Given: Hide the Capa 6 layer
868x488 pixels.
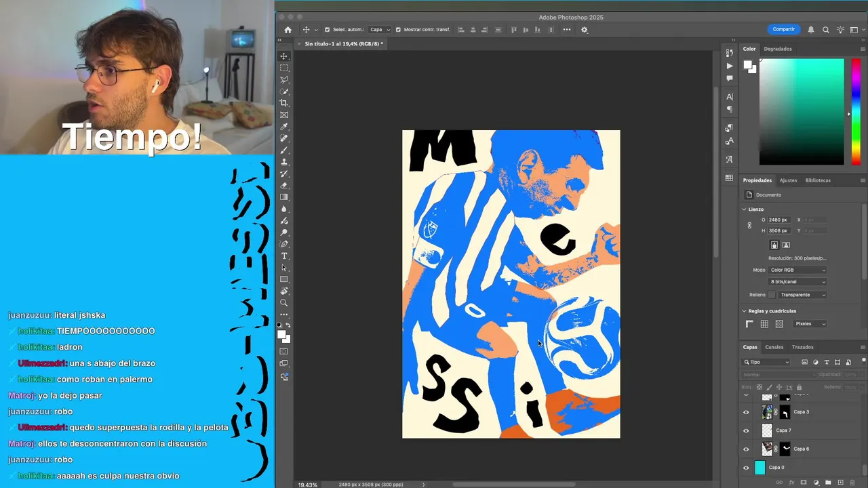Looking at the screenshot, I should (747, 449).
